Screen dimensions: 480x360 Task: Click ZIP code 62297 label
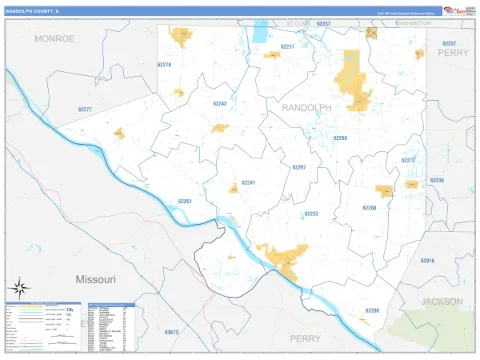pyautogui.click(x=299, y=167)
